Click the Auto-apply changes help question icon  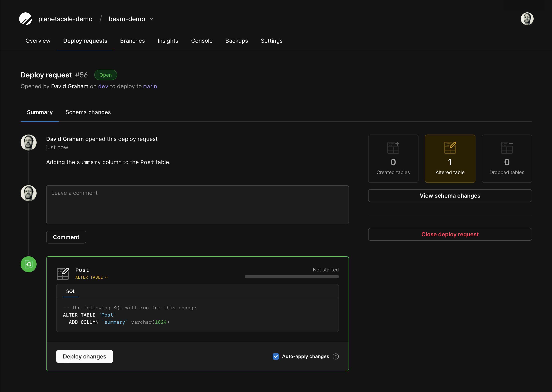point(335,356)
